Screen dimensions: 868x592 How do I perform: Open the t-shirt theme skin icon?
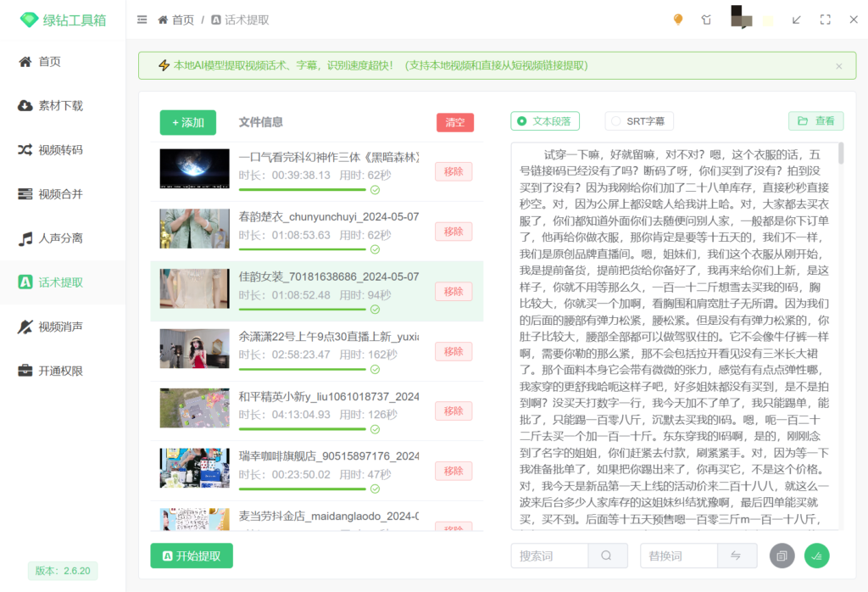[706, 19]
